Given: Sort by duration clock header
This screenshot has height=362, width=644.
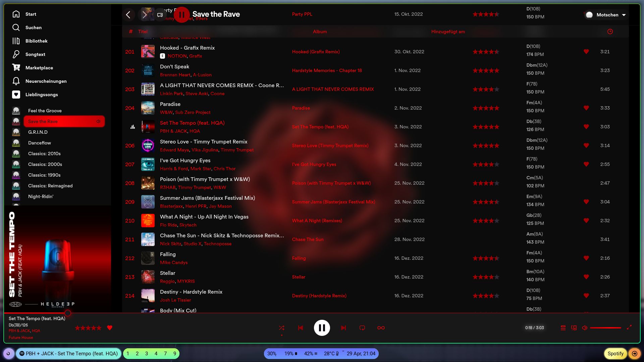Looking at the screenshot, I should [610, 32].
